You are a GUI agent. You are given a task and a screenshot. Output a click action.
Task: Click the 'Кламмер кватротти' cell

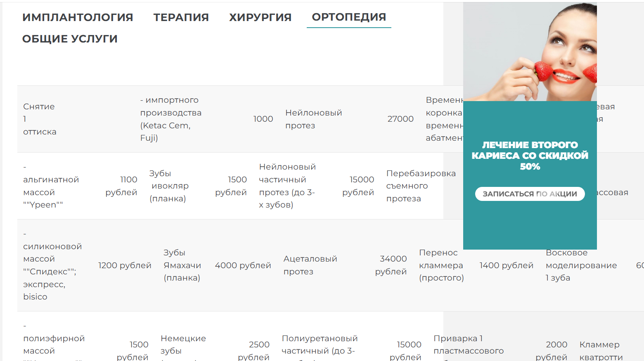[x=601, y=350]
